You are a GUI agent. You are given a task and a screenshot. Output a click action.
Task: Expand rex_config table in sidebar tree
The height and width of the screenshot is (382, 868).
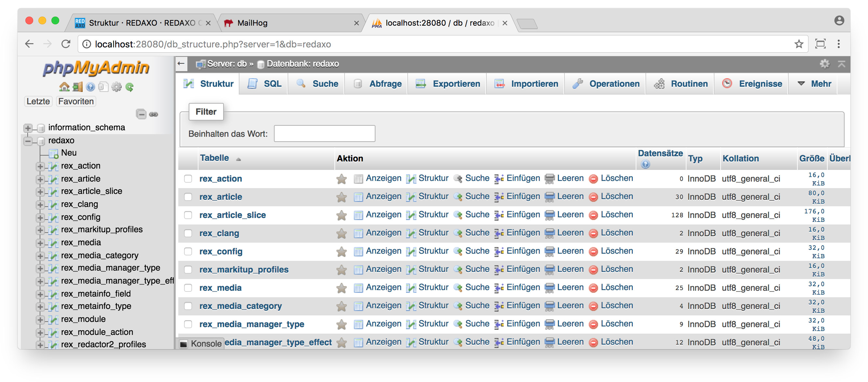click(x=40, y=218)
